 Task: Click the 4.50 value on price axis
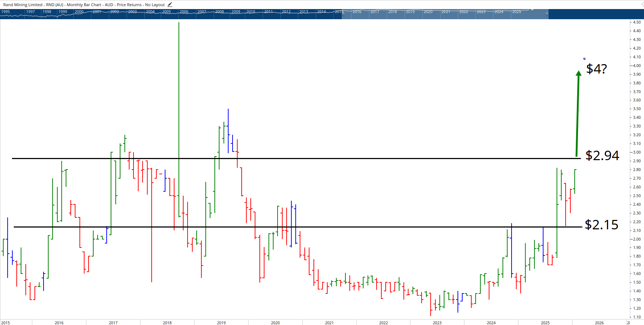pos(637,22)
